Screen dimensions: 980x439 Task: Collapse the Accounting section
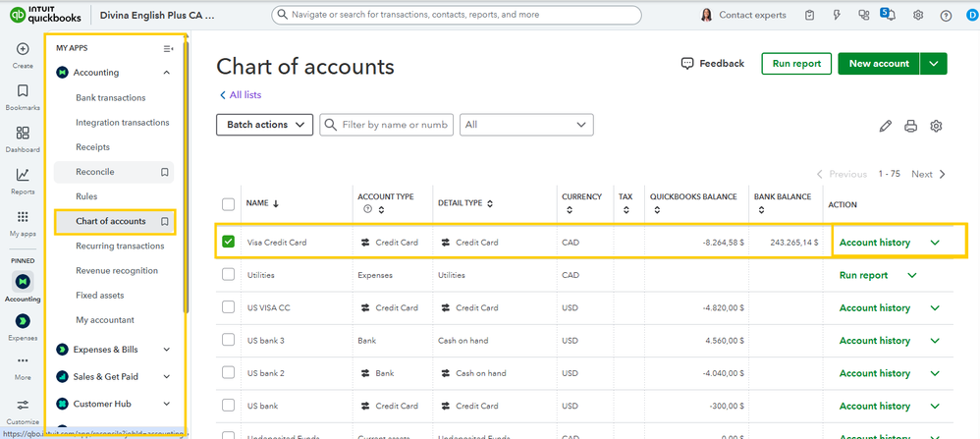tap(114, 73)
